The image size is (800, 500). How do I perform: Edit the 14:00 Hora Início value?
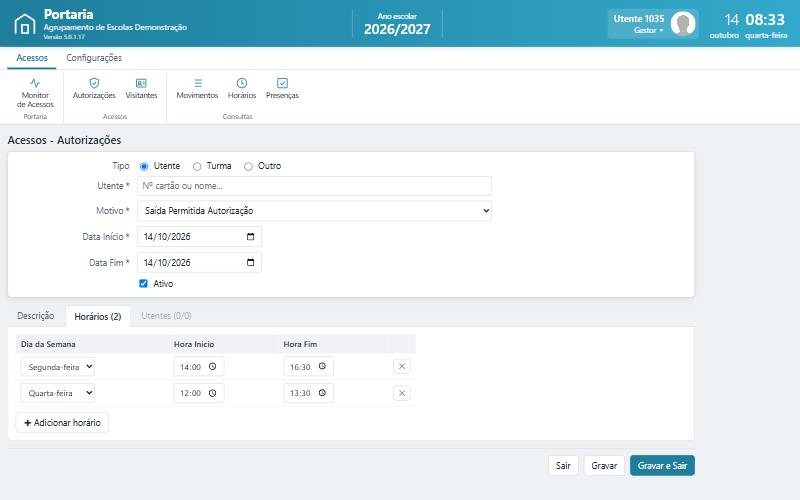point(191,367)
